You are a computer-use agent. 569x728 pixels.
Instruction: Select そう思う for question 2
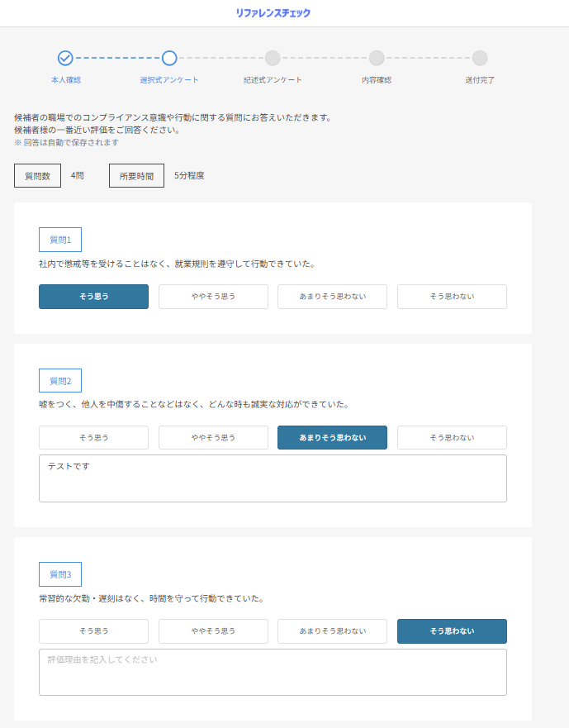(93, 438)
